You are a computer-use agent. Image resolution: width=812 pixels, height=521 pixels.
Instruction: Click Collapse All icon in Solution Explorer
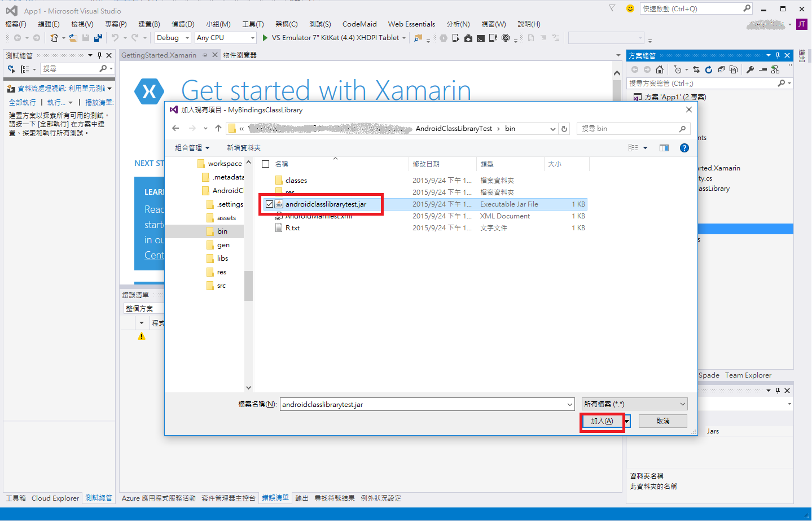[721, 69]
